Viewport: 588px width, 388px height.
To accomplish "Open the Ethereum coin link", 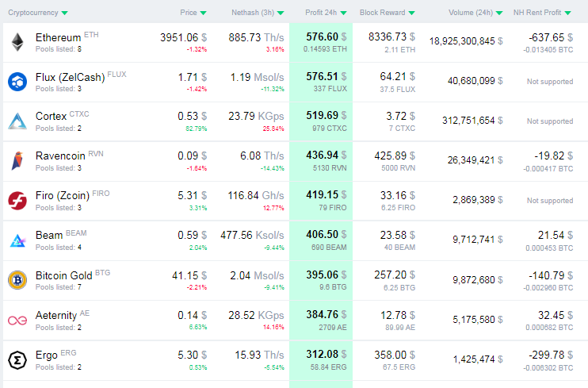I will pyautogui.click(x=58, y=37).
